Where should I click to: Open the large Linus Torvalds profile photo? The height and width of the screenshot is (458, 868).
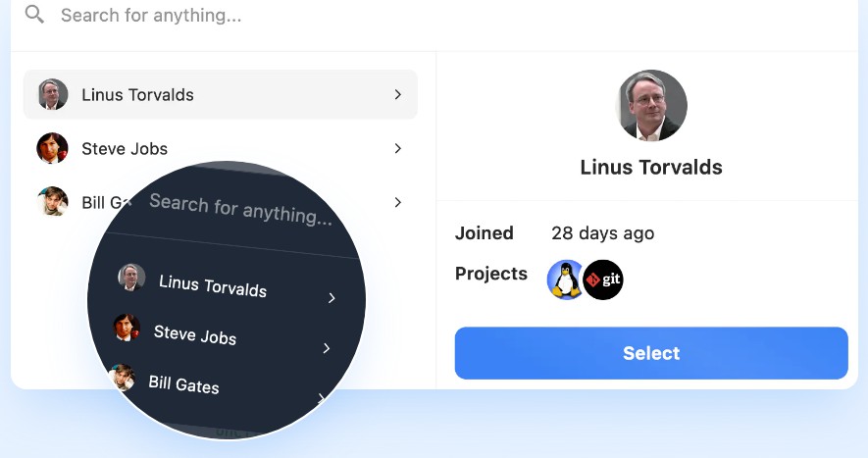(x=651, y=106)
